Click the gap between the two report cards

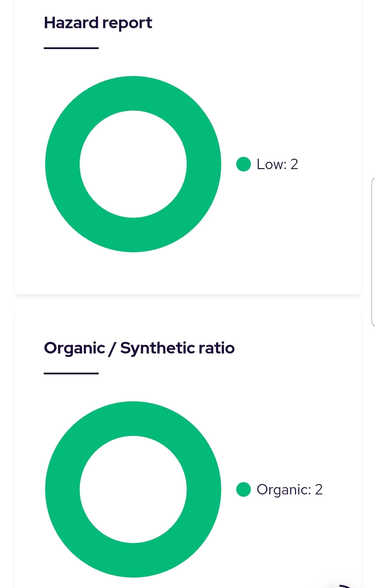188,302
